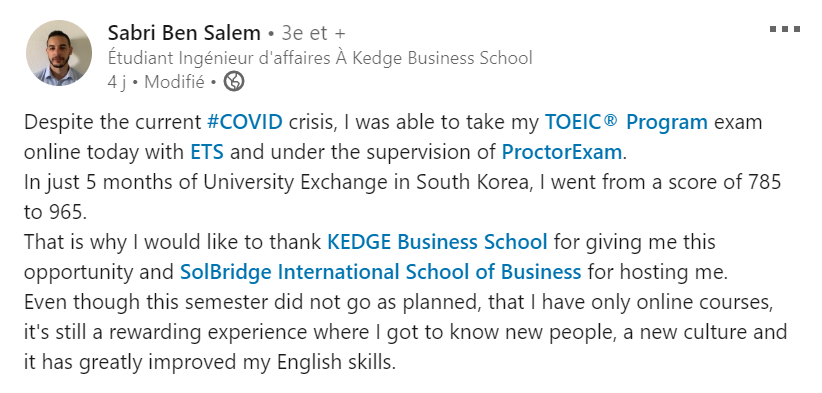Go to the KEDGE Business School mention link

[437, 242]
